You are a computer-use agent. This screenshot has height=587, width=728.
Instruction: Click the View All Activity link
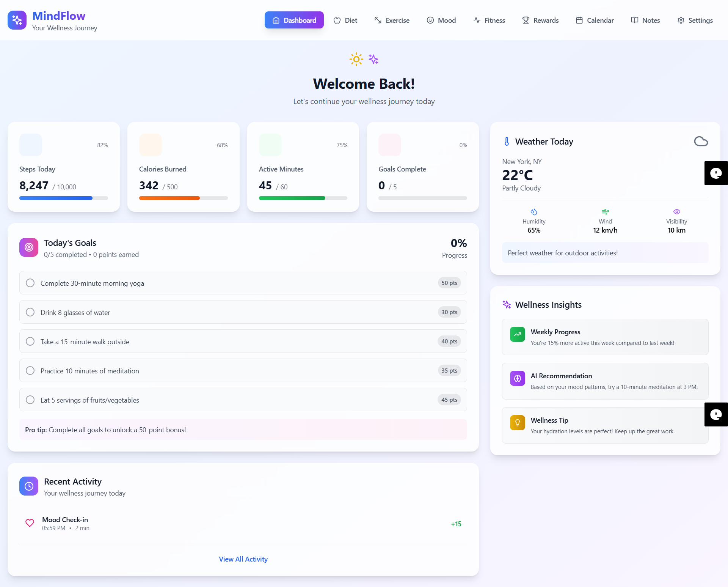[x=243, y=559]
